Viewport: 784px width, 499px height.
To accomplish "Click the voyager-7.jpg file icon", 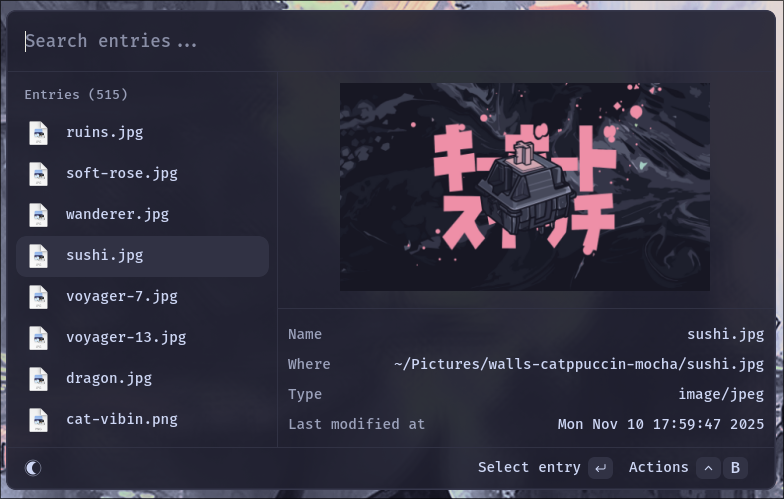I will tap(38, 297).
